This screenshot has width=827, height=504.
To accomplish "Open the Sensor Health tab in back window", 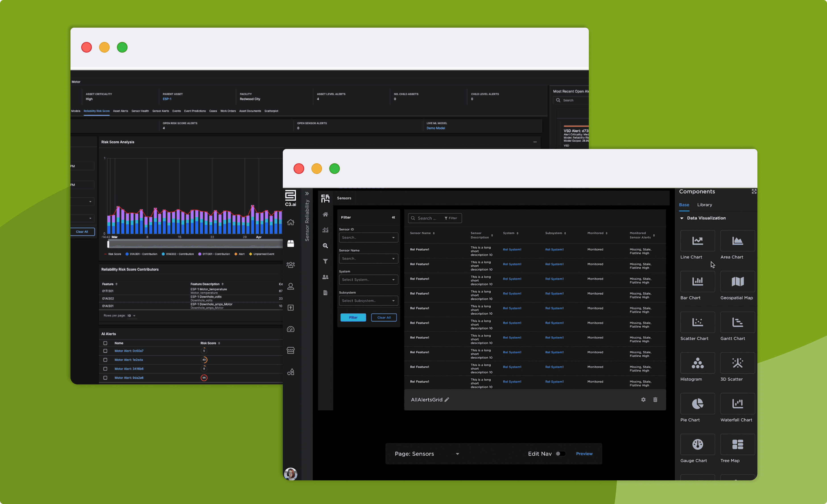I will (140, 111).
